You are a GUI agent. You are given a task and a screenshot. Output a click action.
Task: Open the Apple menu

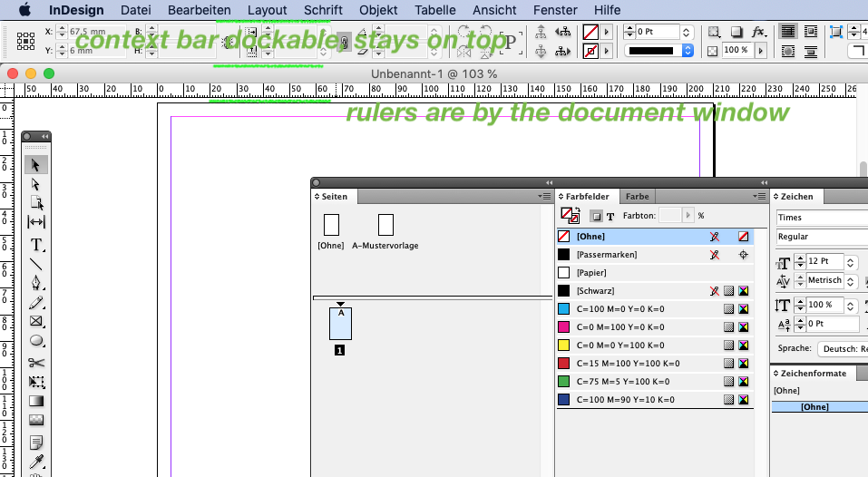click(24, 10)
